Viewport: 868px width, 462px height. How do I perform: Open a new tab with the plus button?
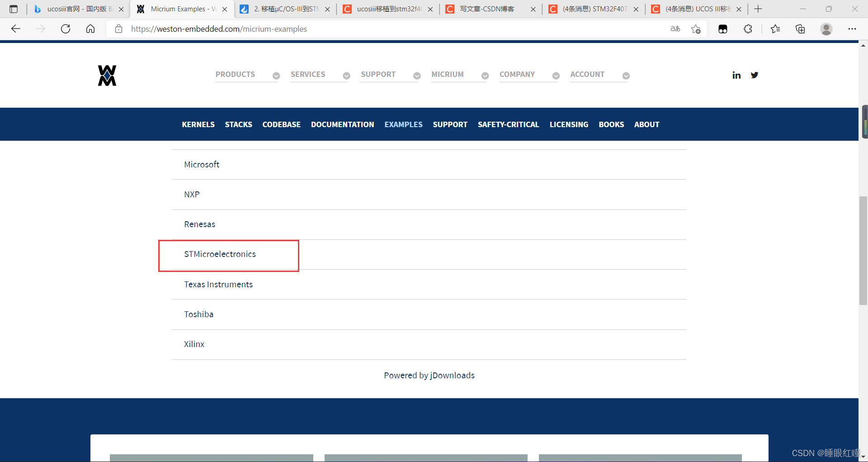point(758,9)
